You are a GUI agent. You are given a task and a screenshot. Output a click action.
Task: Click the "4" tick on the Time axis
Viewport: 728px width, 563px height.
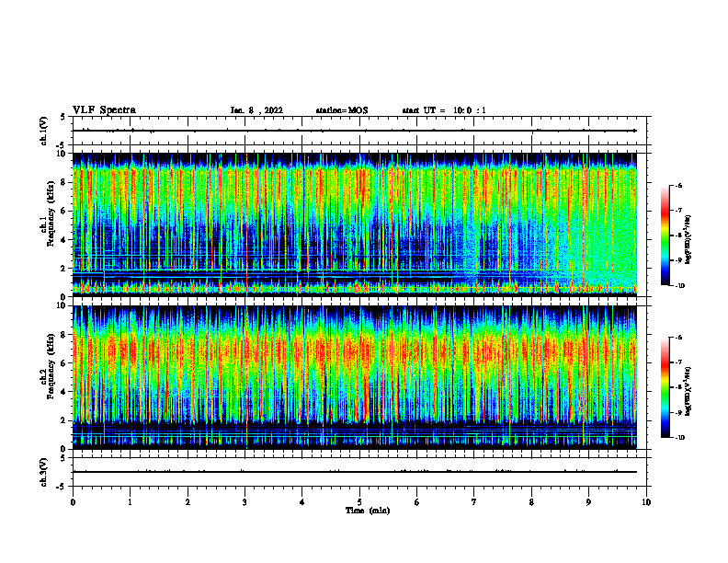click(302, 502)
